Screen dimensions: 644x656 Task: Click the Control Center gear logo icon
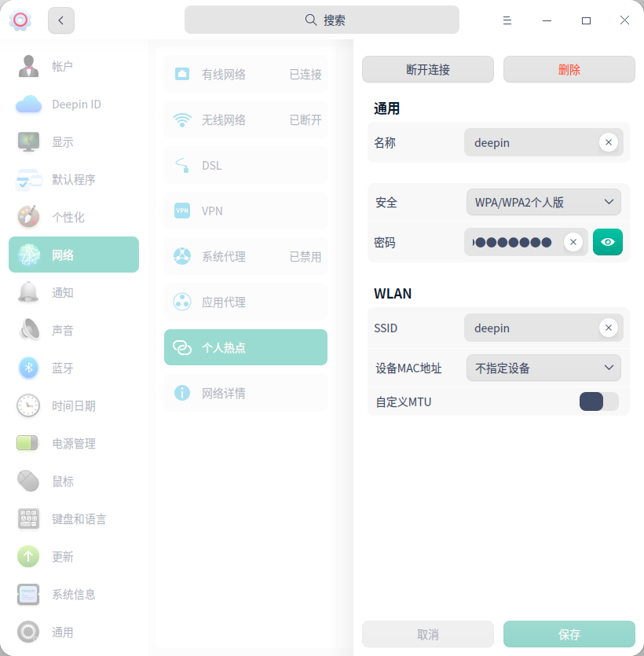20,20
